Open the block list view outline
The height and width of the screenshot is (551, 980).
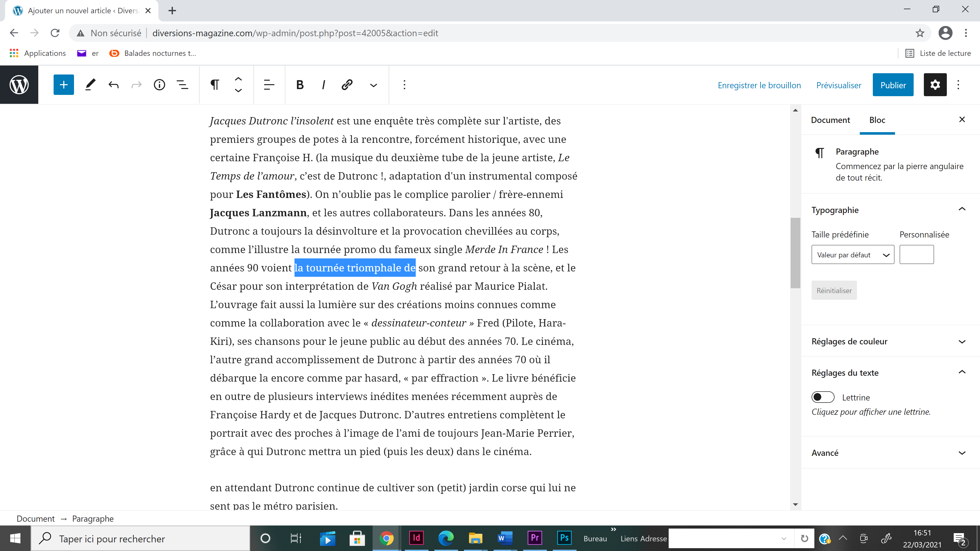183,85
